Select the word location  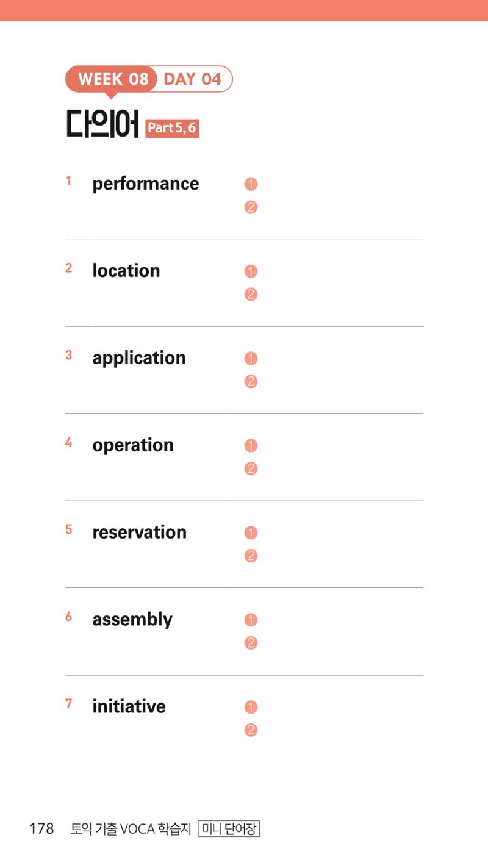(126, 271)
